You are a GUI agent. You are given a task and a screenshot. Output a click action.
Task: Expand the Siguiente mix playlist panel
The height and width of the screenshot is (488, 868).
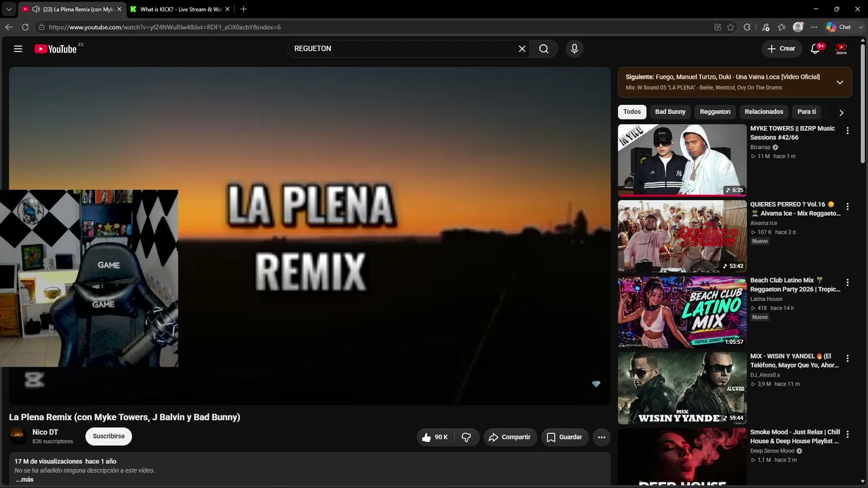pos(840,82)
